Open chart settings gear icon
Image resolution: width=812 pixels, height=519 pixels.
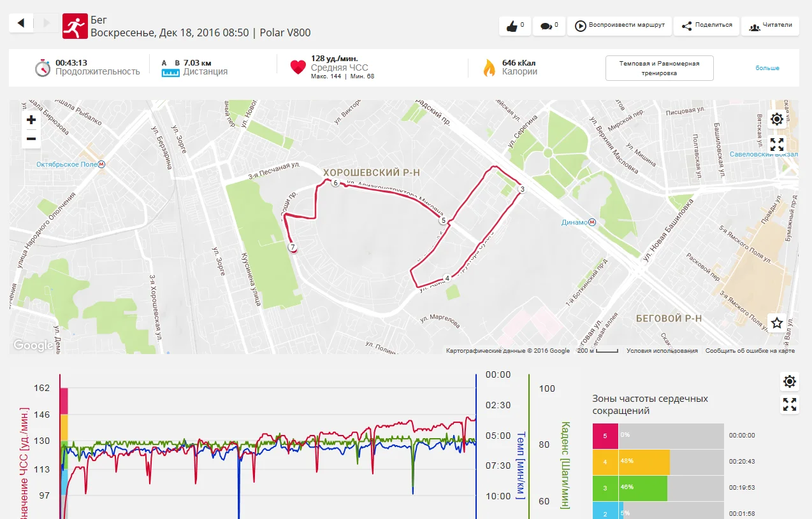pyautogui.click(x=790, y=381)
